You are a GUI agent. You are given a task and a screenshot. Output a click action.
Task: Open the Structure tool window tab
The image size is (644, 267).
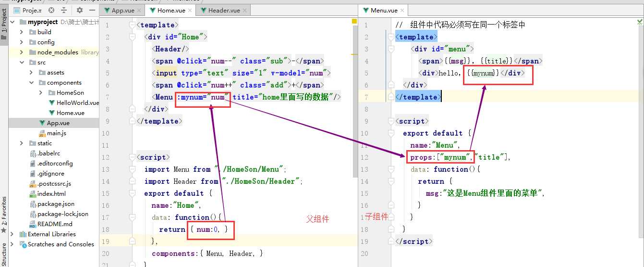click(4, 254)
